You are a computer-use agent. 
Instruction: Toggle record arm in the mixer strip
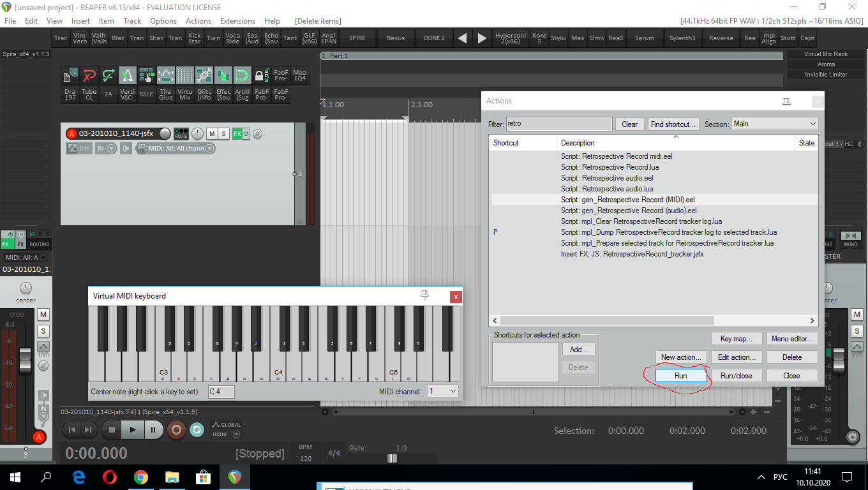point(39,437)
